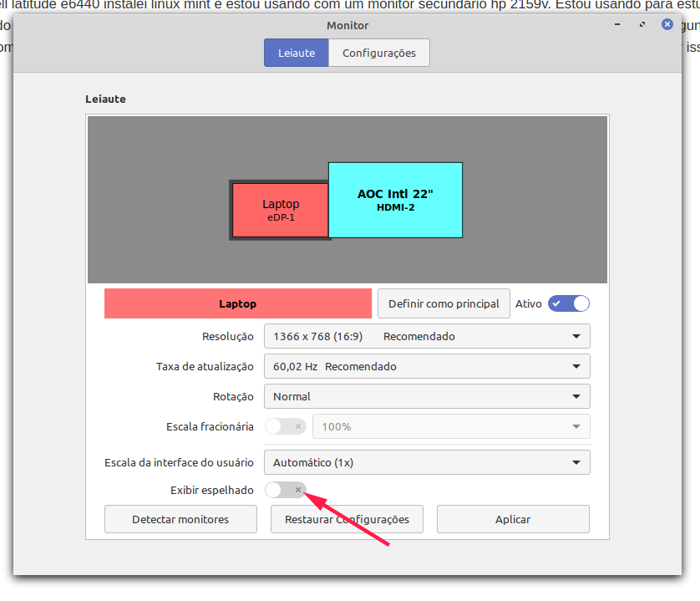
Task: Click the pink Laptop monitor label bar
Action: [x=238, y=304]
